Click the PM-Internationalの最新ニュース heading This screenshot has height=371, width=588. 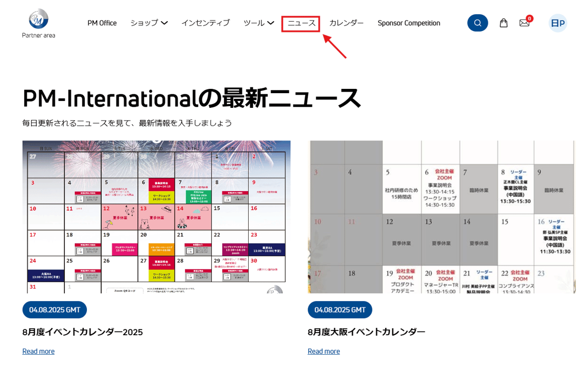click(x=191, y=98)
